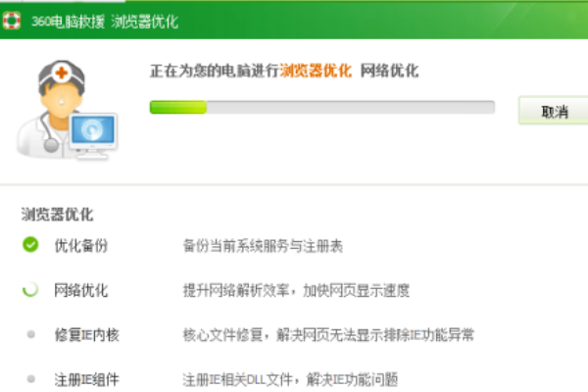The height and width of the screenshot is (392, 588).
Task: Click the doctor with monitor illustration
Action: coord(67,110)
